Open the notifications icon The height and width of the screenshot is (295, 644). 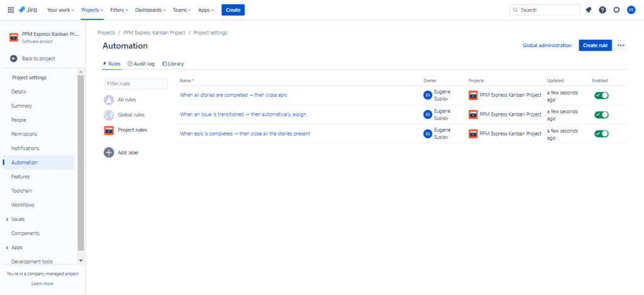588,10
